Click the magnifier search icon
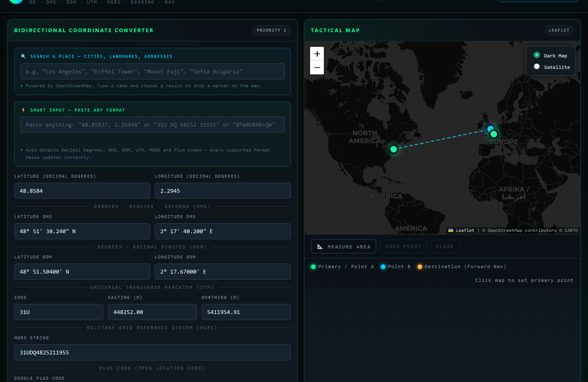Viewport: 588px width, 382px height. pos(23,56)
